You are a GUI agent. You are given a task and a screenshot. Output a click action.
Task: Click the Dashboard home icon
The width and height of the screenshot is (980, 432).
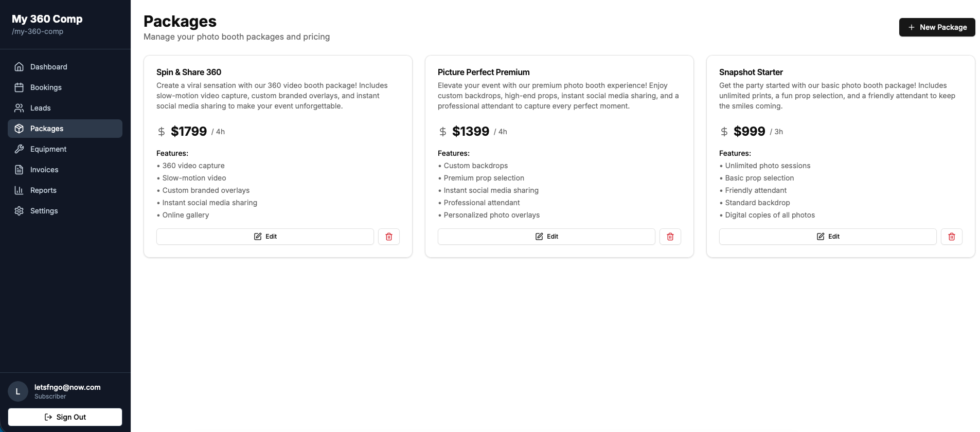tap(19, 67)
